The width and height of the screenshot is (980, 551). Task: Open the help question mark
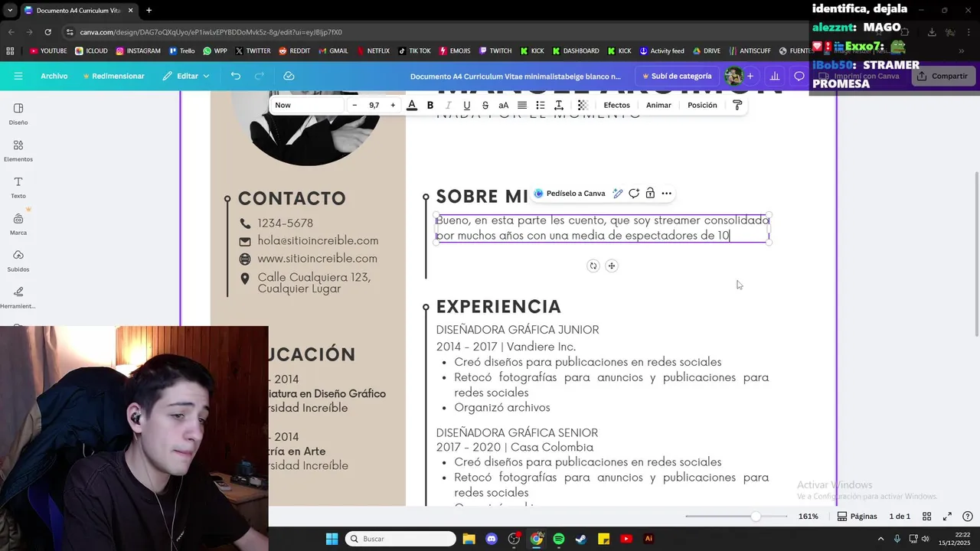click(x=968, y=517)
